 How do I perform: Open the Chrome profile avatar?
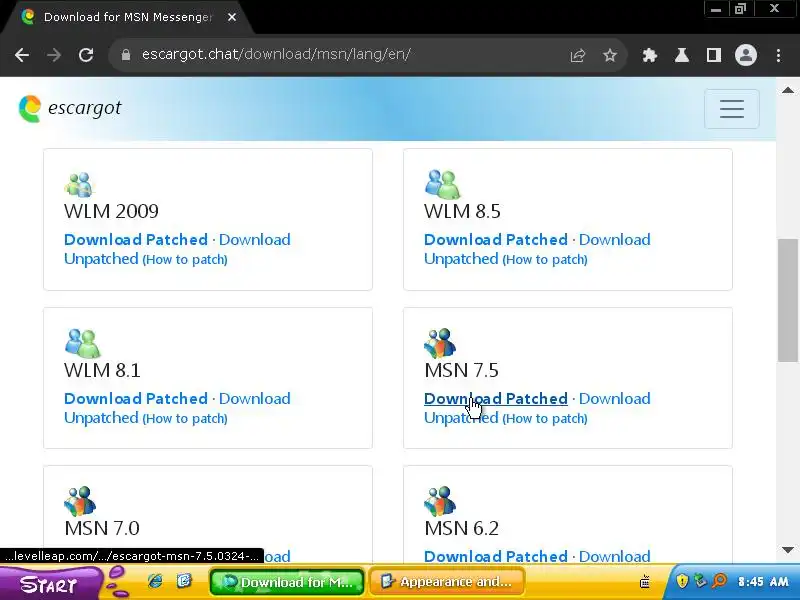pyautogui.click(x=745, y=55)
